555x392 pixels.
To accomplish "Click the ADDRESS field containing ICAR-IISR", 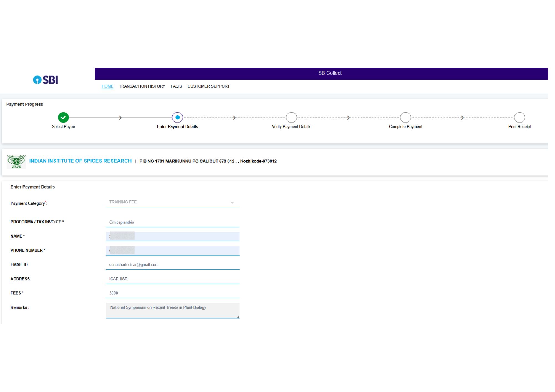I will click(x=173, y=279).
